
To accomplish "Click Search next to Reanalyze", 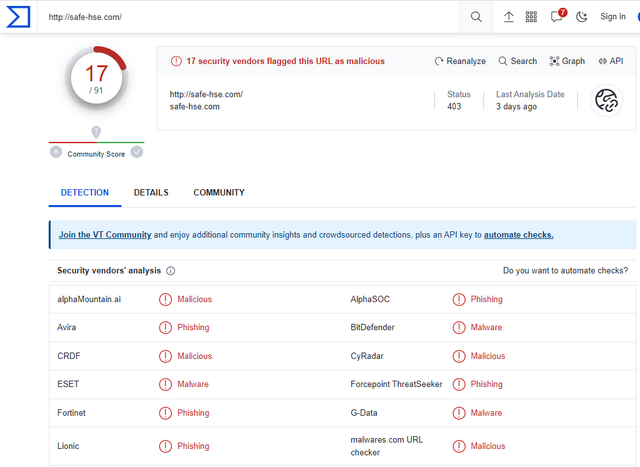I will pos(518,61).
